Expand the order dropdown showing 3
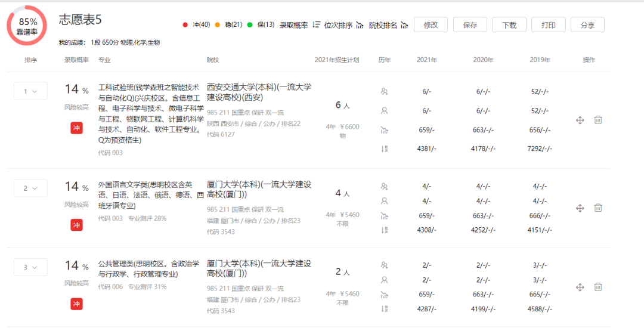This screenshot has width=644, height=331. [x=30, y=267]
